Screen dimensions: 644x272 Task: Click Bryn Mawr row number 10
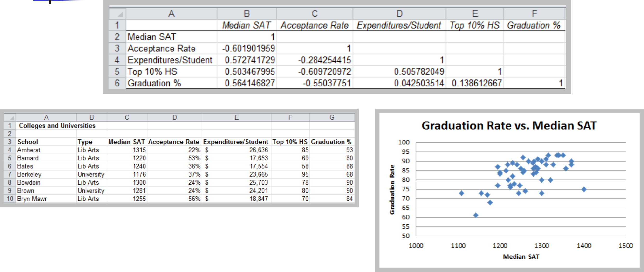coord(10,199)
